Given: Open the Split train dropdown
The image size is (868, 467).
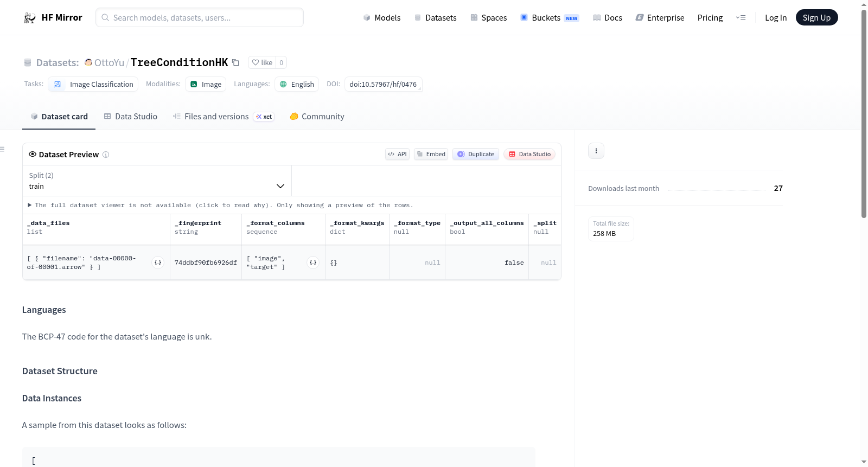Looking at the screenshot, I should pyautogui.click(x=157, y=181).
